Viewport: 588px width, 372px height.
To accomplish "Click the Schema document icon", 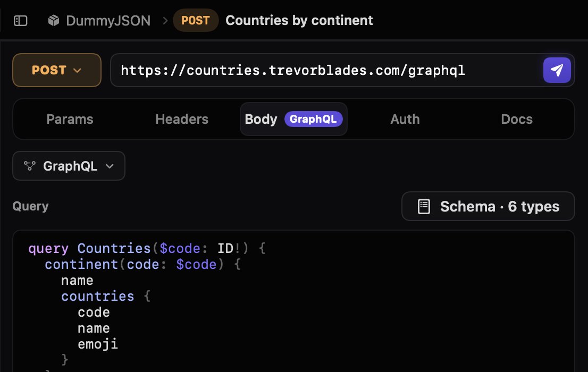I will point(424,207).
